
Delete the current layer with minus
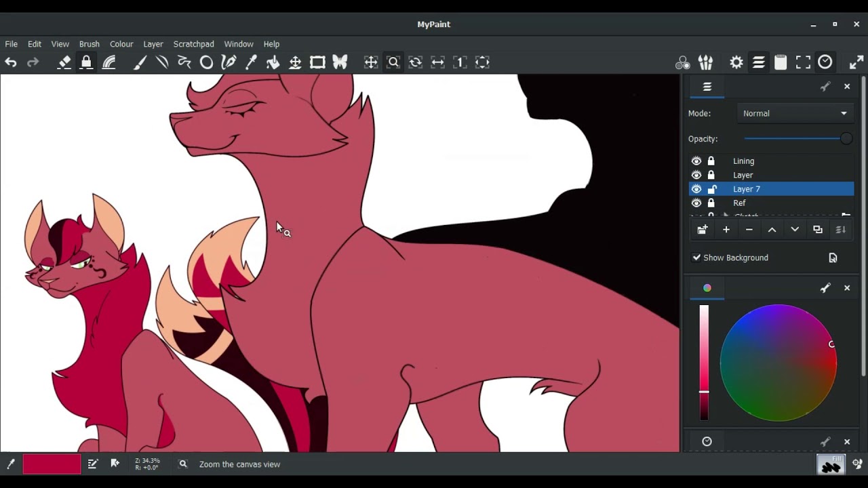749,230
